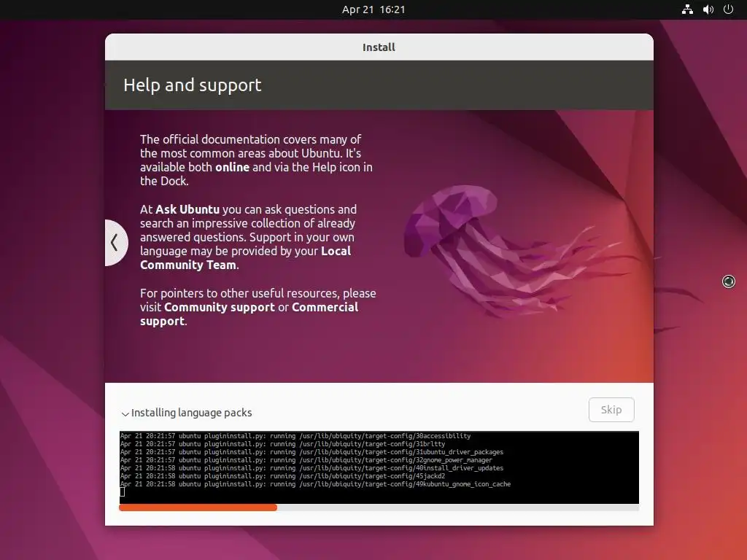Click log line ending 32gnome_power_manager

306,460
